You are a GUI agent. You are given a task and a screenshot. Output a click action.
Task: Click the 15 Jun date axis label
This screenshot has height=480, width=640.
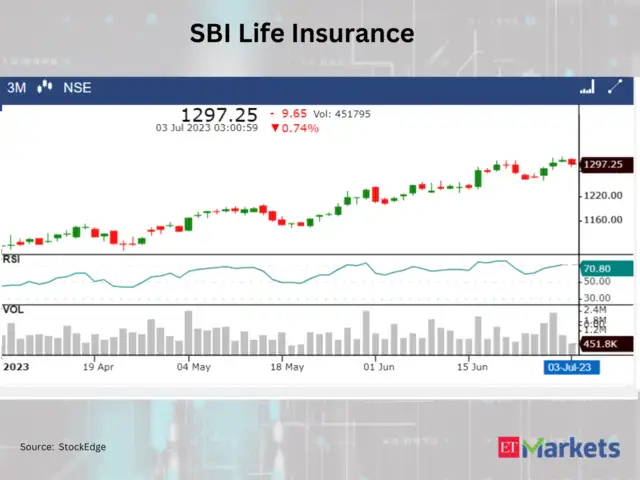(472, 367)
